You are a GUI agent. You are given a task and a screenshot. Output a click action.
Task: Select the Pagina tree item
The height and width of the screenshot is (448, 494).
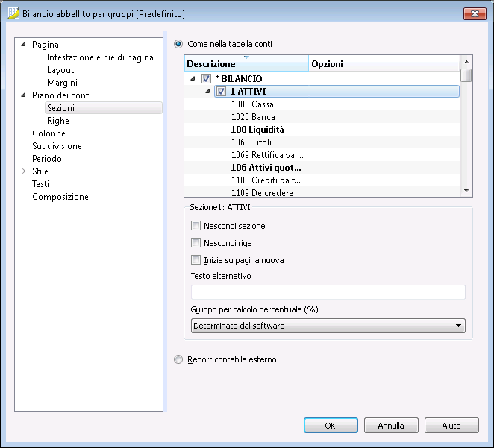coord(46,45)
